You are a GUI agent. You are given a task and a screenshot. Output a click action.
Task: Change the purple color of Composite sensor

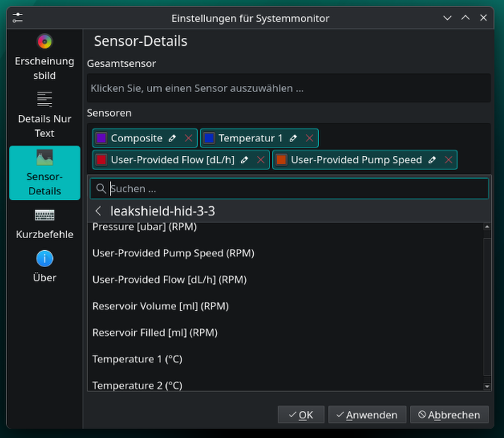pos(101,138)
